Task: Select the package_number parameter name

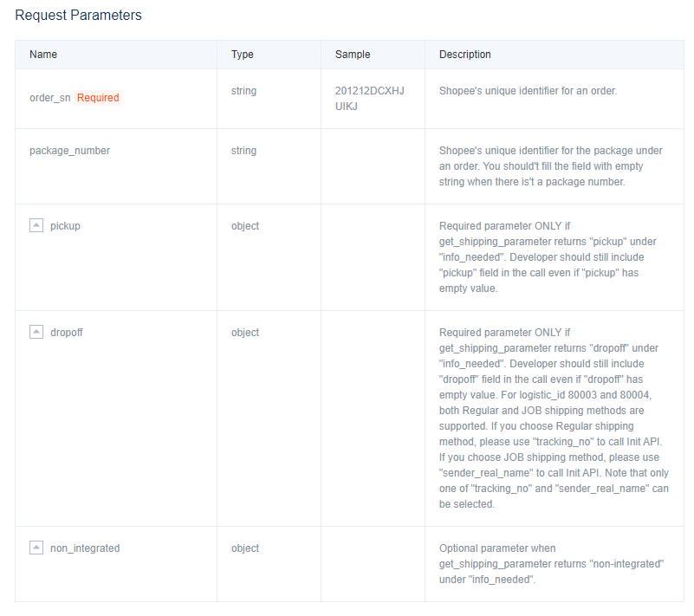Action: tap(69, 151)
